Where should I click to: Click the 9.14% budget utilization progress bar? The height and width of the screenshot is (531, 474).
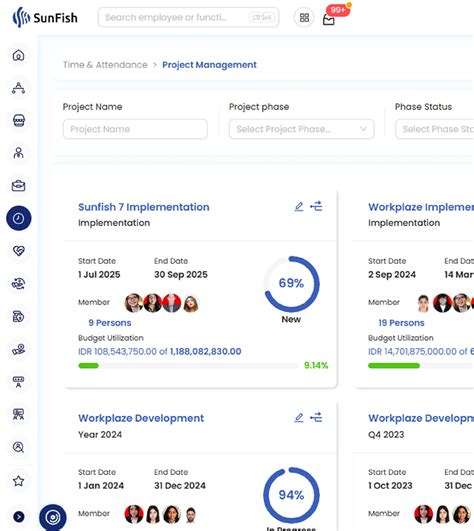pos(188,366)
